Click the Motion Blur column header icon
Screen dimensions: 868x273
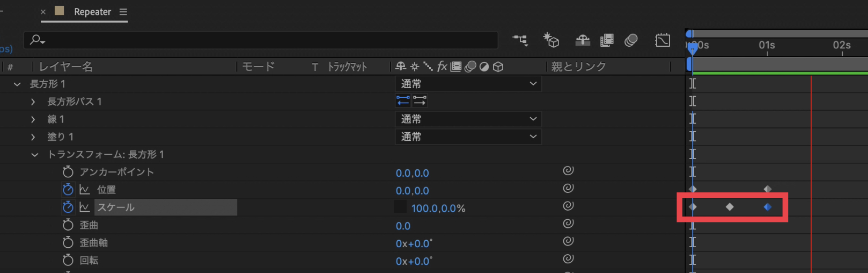tap(470, 67)
